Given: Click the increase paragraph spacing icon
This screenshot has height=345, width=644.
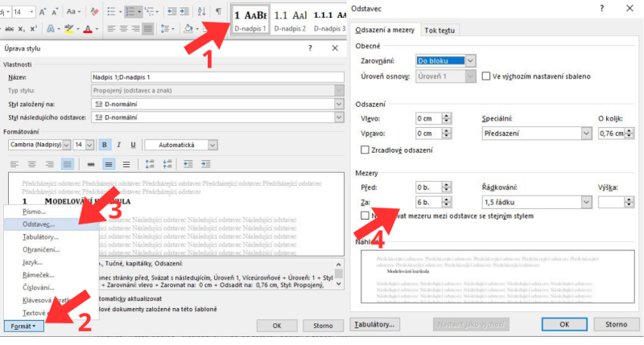Looking at the screenshot, I should coord(150,165).
